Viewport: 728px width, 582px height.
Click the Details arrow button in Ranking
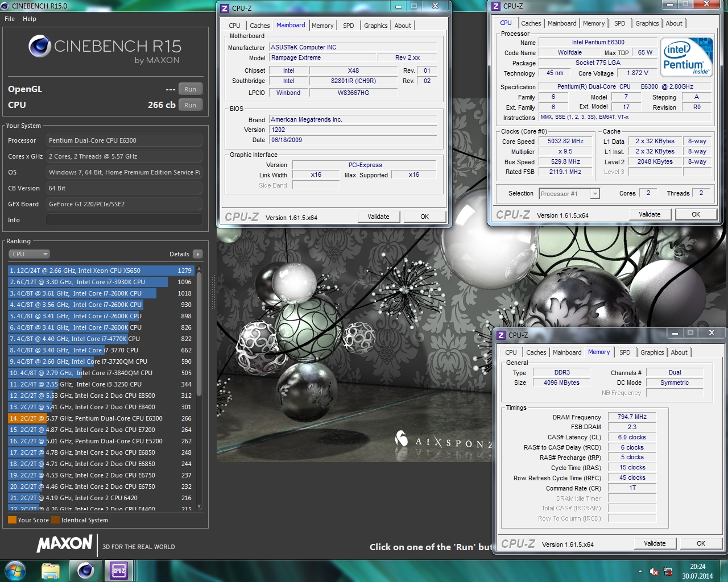(x=197, y=254)
